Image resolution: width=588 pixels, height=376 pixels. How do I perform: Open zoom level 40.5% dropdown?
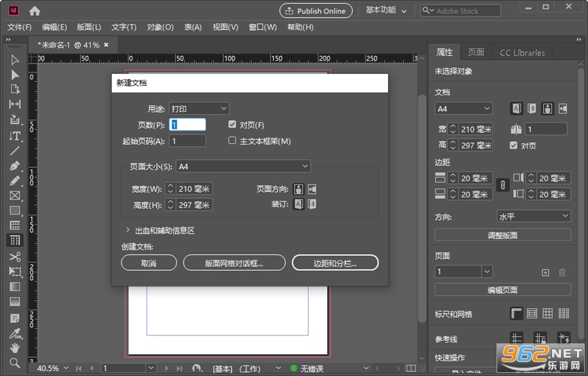(66, 369)
